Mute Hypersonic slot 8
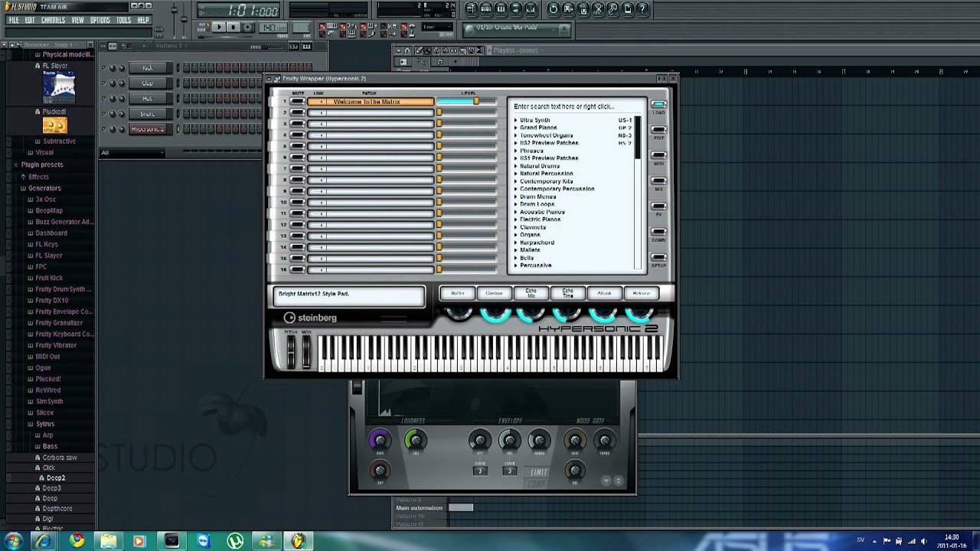980x551 pixels. pyautogui.click(x=296, y=180)
